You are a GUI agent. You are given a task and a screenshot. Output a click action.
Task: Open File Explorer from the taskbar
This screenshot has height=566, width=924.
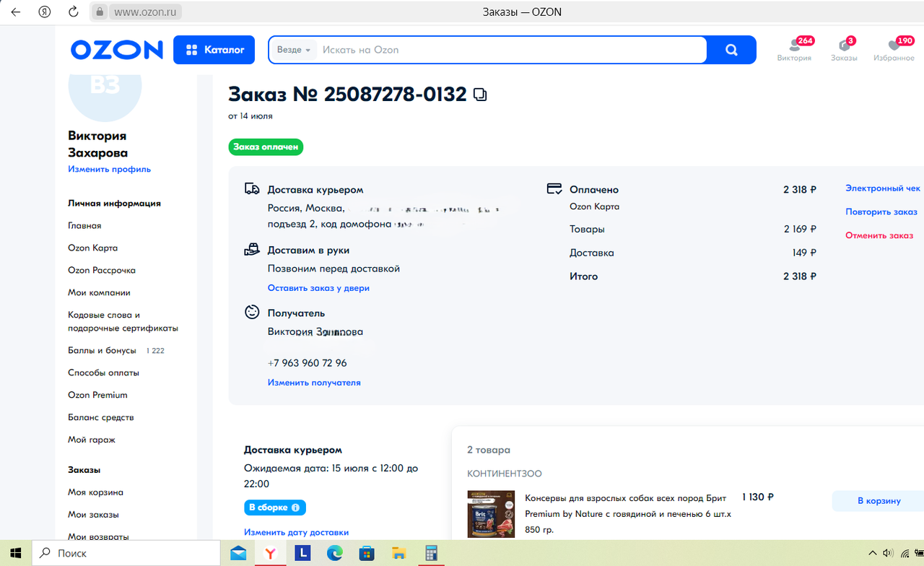398,553
